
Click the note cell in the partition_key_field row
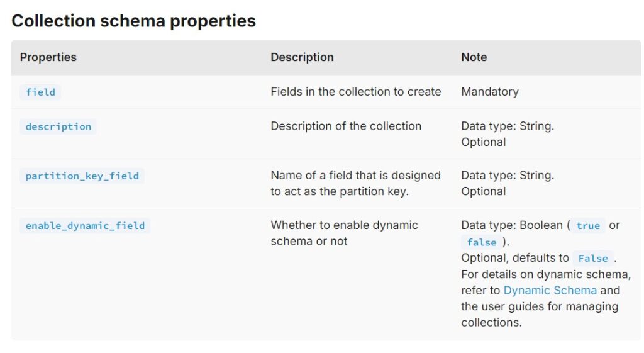point(508,183)
